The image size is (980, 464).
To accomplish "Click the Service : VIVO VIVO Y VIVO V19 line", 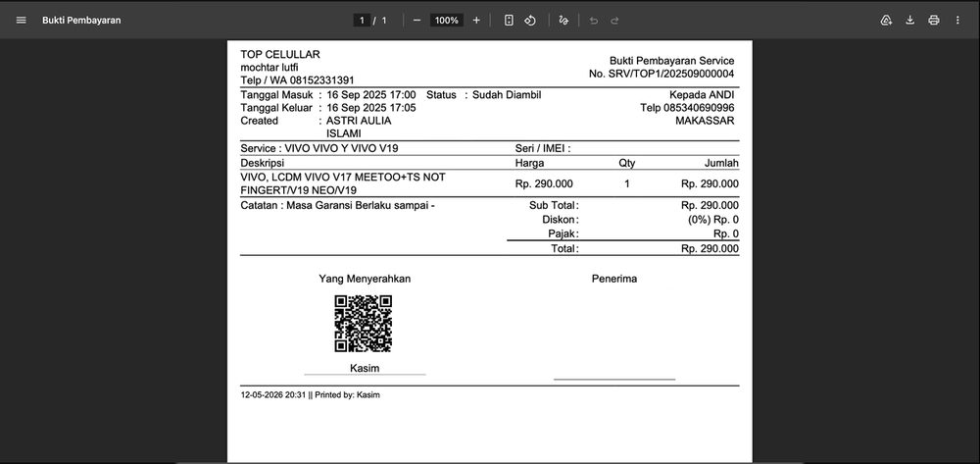I will tap(319, 148).
